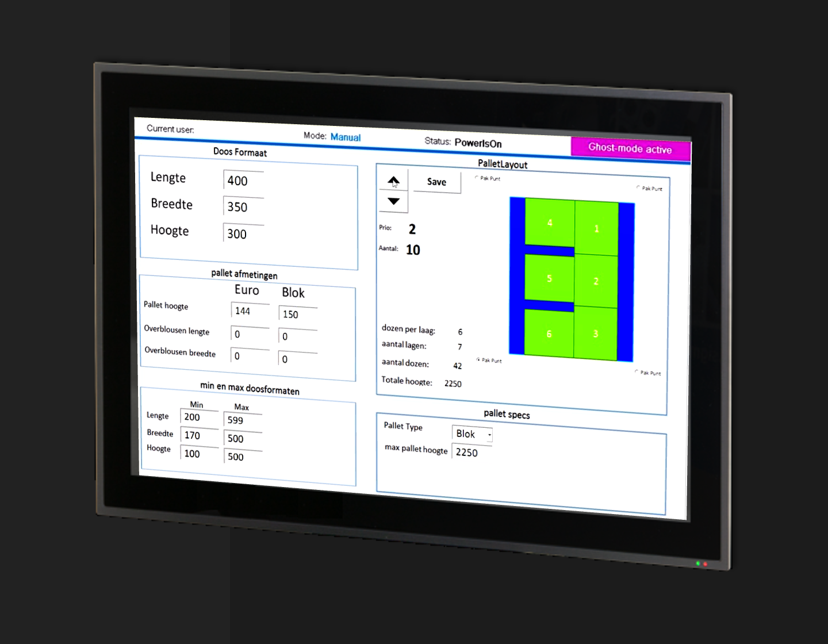Edit the Blok Pallet hoogte field
The width and height of the screenshot is (828, 644).
tap(297, 315)
